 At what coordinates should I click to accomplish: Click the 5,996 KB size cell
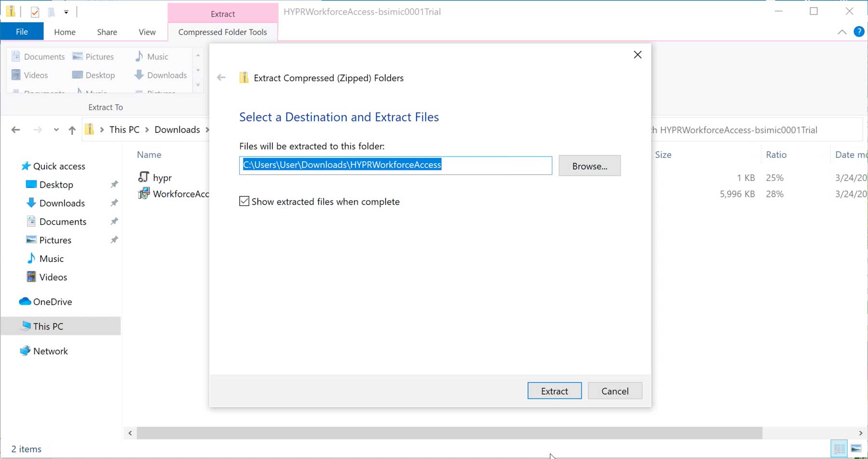coord(737,194)
